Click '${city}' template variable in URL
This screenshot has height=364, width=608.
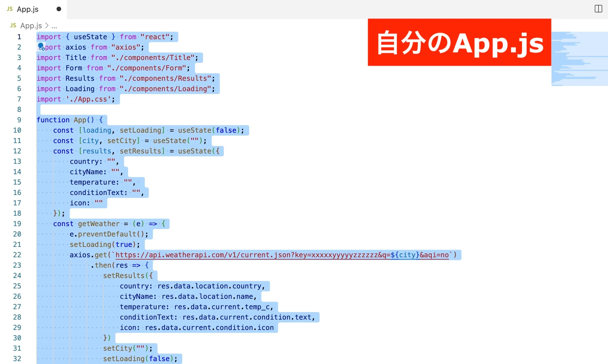pos(405,255)
